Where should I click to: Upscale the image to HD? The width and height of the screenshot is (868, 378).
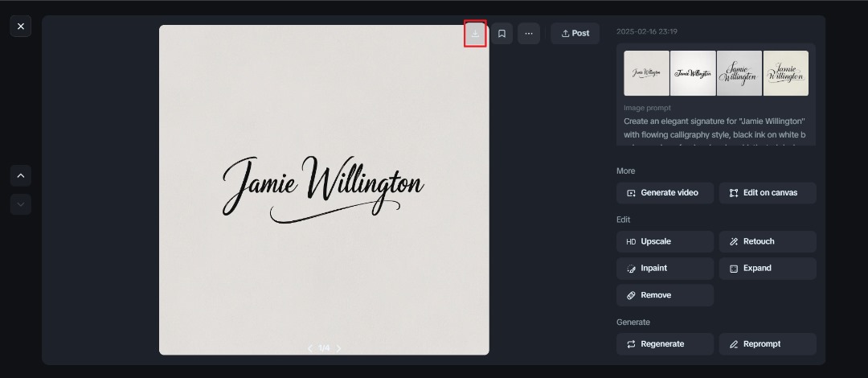click(665, 241)
